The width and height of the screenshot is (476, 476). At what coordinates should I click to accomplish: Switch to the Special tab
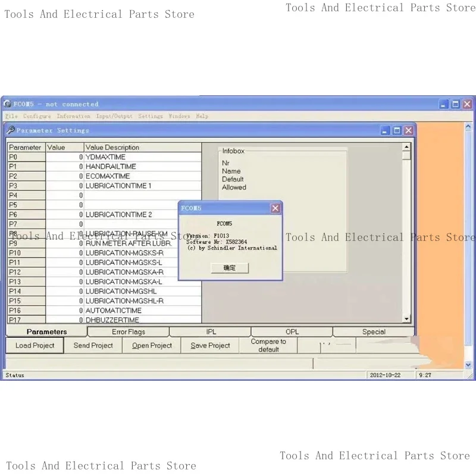tap(374, 332)
